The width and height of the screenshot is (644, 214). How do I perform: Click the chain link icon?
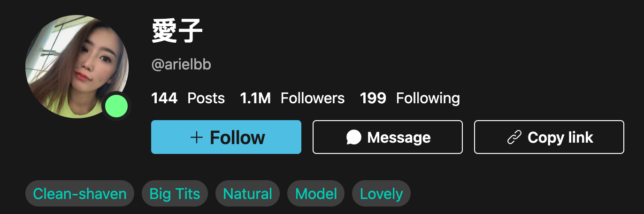pyautogui.click(x=514, y=137)
